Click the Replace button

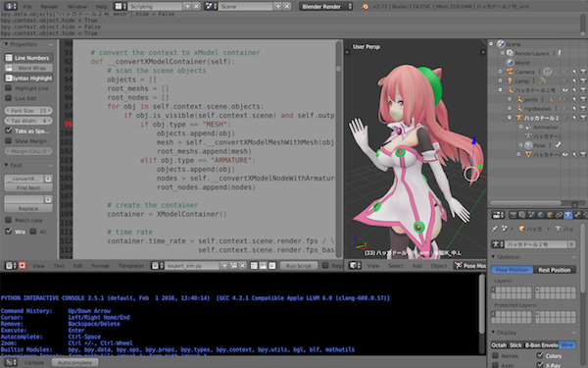pyautogui.click(x=28, y=208)
